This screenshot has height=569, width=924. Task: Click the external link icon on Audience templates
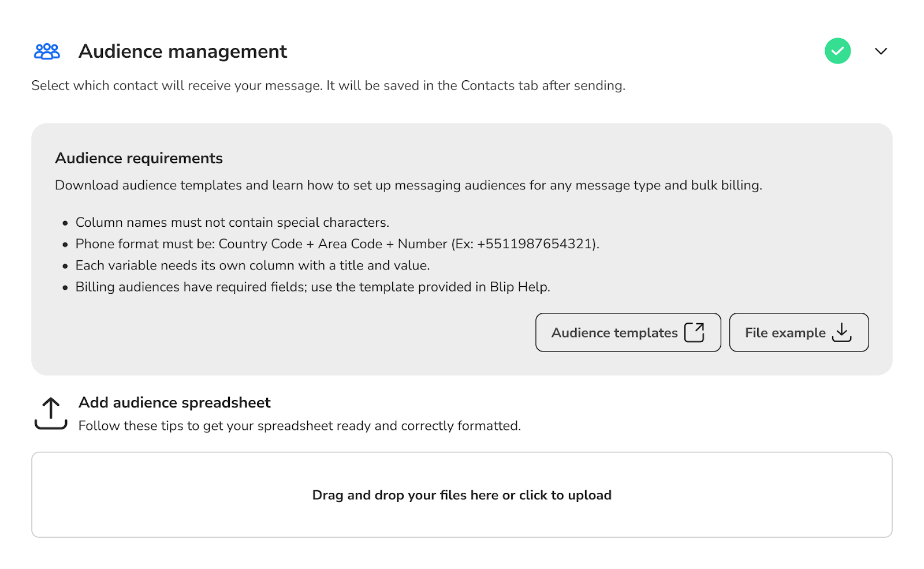point(694,332)
